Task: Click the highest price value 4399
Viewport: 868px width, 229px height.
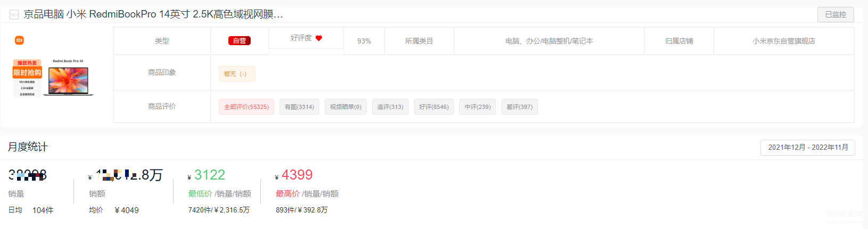Action: pos(297,175)
